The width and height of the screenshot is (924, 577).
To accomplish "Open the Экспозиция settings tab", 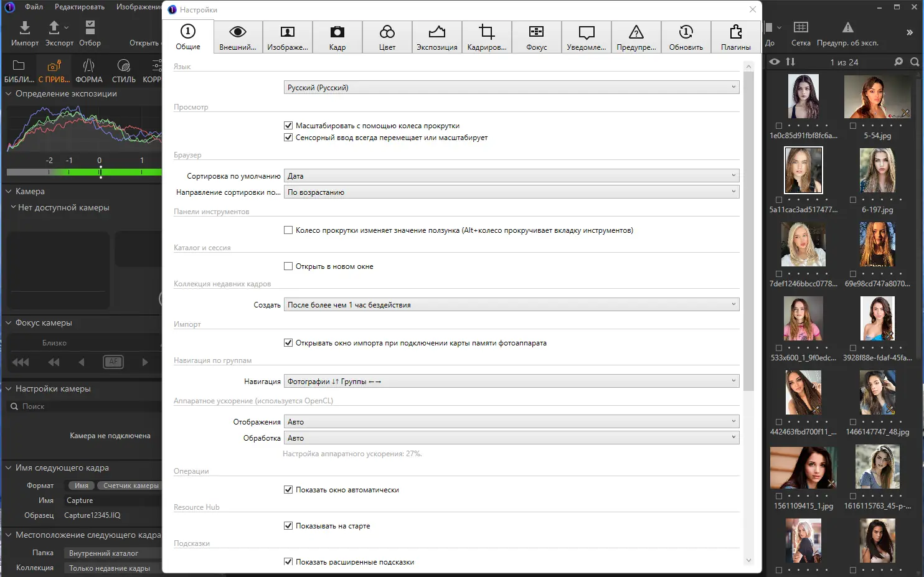I will pyautogui.click(x=437, y=37).
